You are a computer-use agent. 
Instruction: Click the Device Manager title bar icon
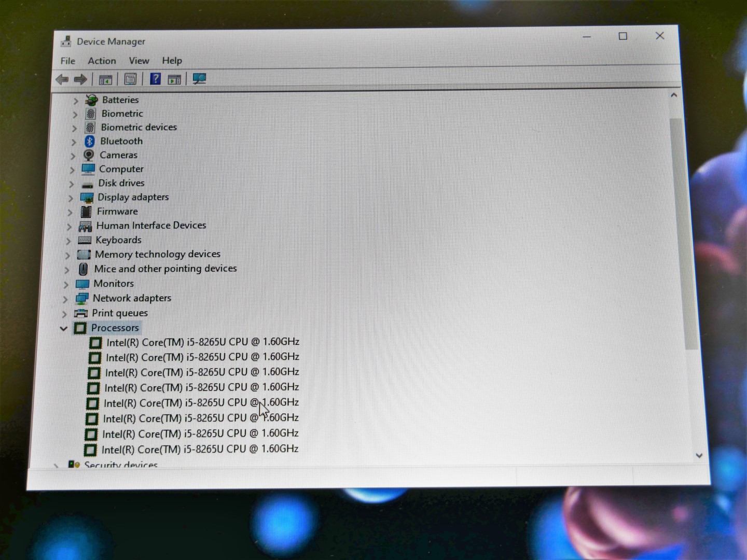(66, 41)
